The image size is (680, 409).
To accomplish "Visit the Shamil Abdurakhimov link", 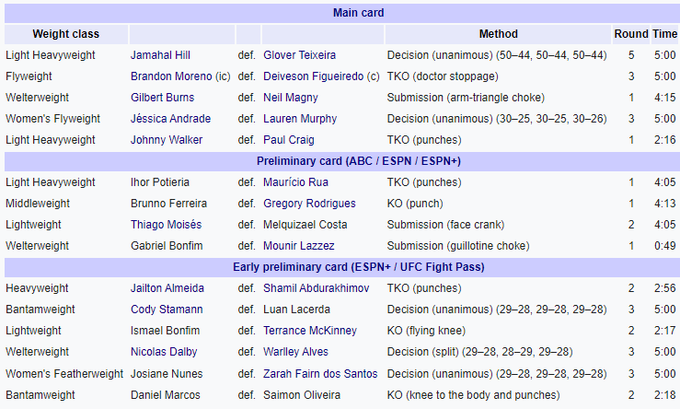I will click(315, 288).
